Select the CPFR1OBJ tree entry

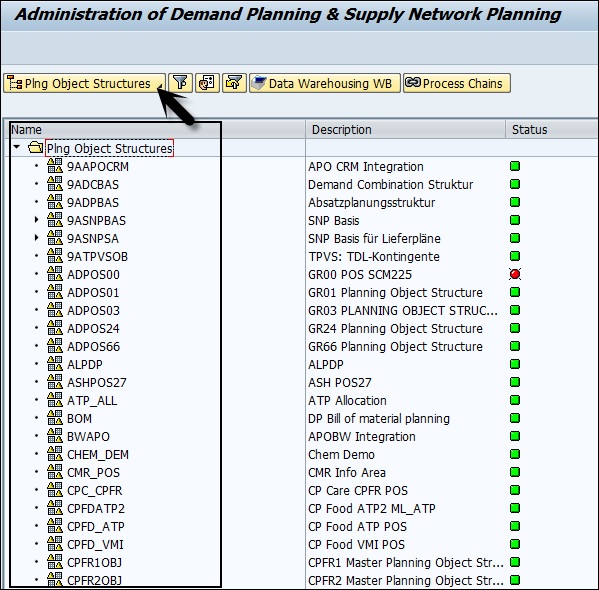coord(94,562)
